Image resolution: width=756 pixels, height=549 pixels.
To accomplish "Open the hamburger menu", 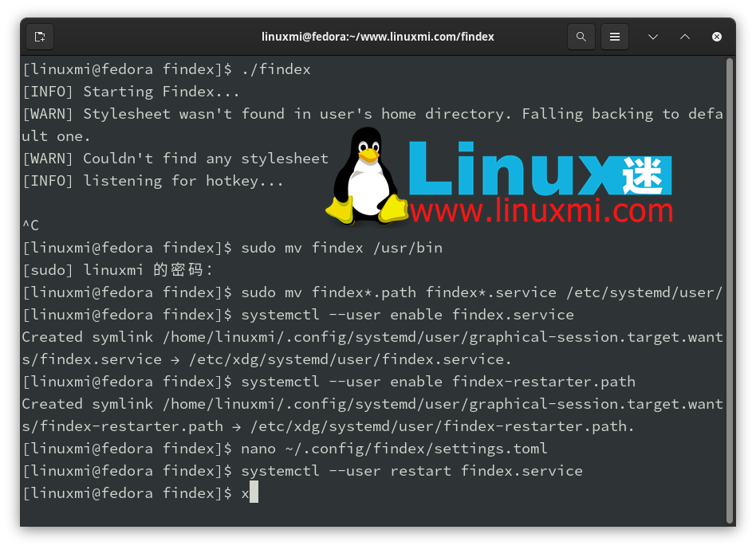I will coord(615,37).
